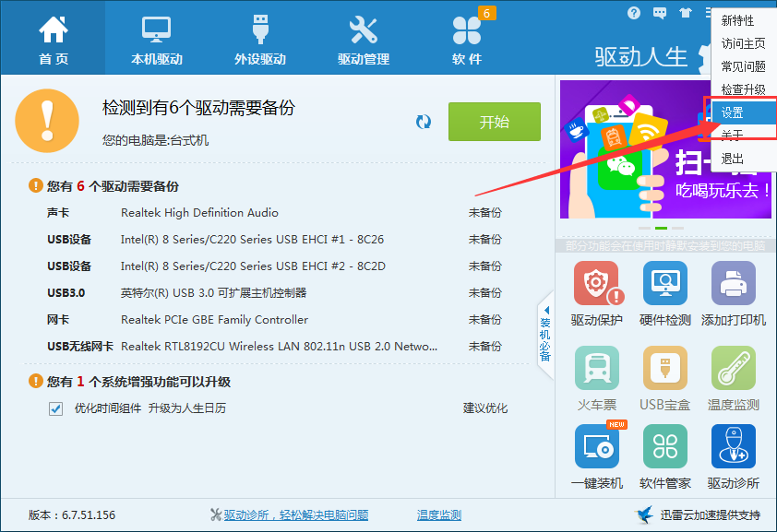Image resolution: width=777 pixels, height=532 pixels.
Task: Click 您有 6 个驱动需要备份 heading
Action: [x=113, y=186]
